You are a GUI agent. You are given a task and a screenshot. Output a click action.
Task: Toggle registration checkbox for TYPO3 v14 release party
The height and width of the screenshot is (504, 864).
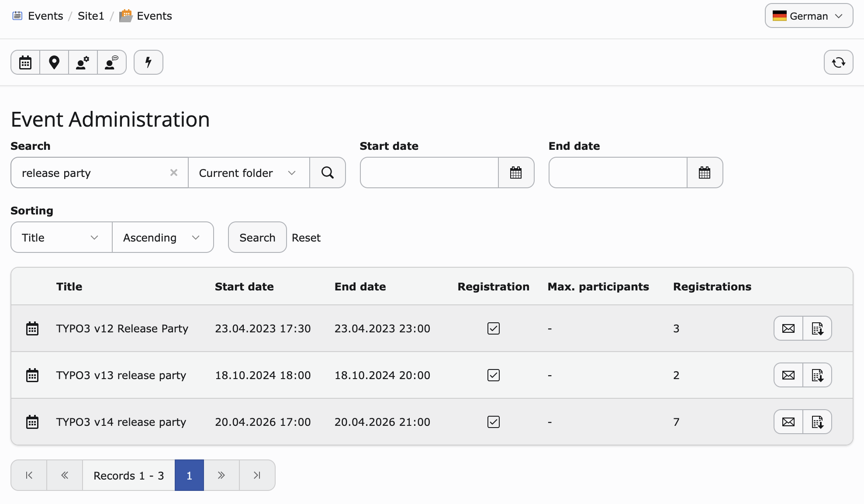(494, 422)
